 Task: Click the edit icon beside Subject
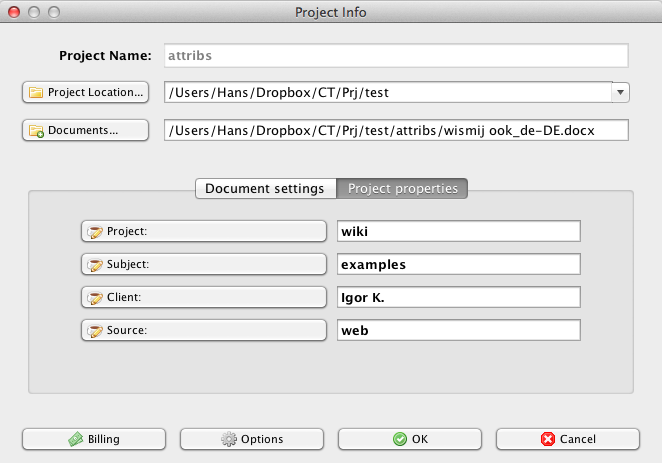[x=96, y=265]
